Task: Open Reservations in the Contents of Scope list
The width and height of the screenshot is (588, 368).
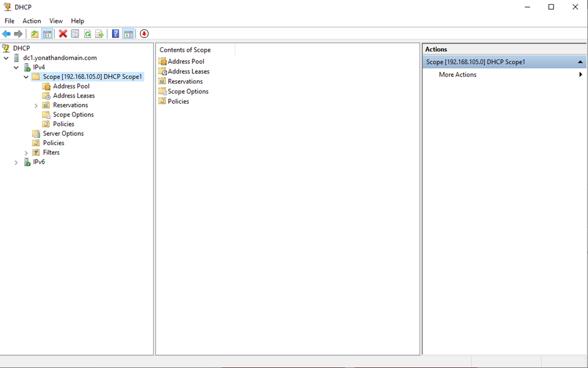Action: coord(185,81)
